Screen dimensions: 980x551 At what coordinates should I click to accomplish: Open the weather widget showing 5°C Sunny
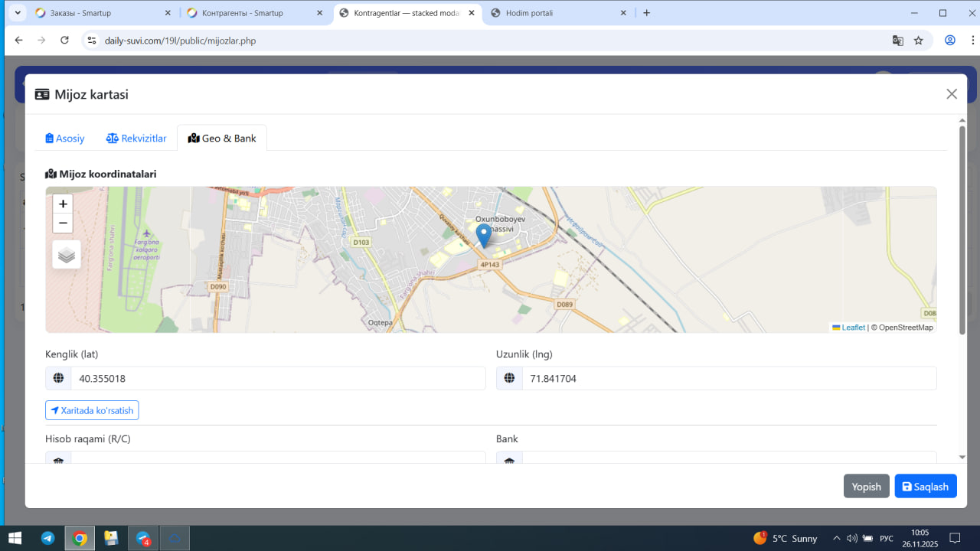786,538
